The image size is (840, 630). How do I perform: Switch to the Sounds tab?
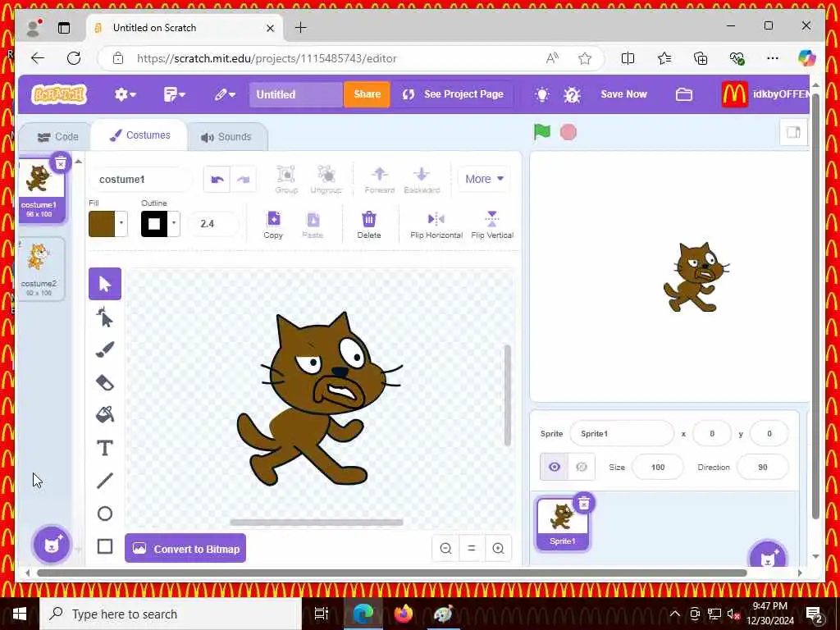click(x=226, y=137)
